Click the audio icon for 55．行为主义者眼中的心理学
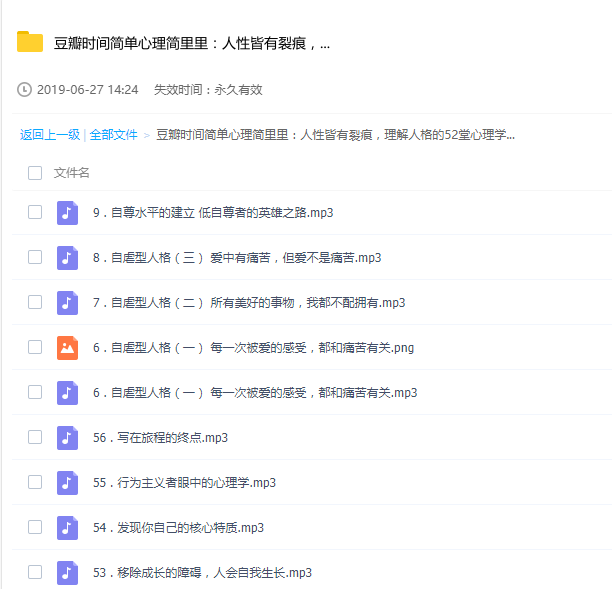 (67, 482)
